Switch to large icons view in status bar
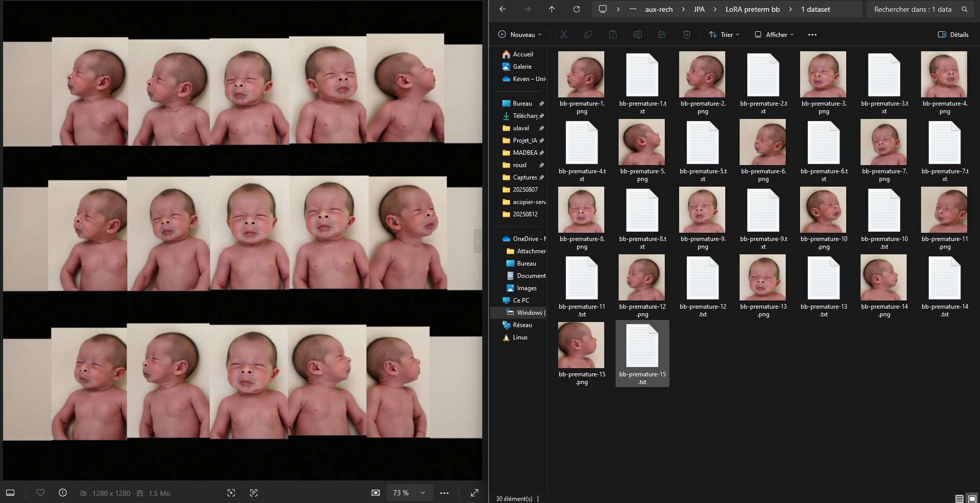 point(972,498)
